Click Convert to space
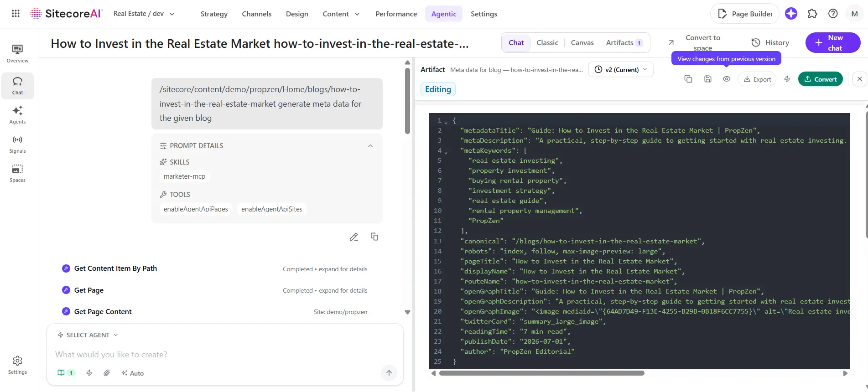Image resolution: width=868 pixels, height=392 pixels. pyautogui.click(x=702, y=43)
